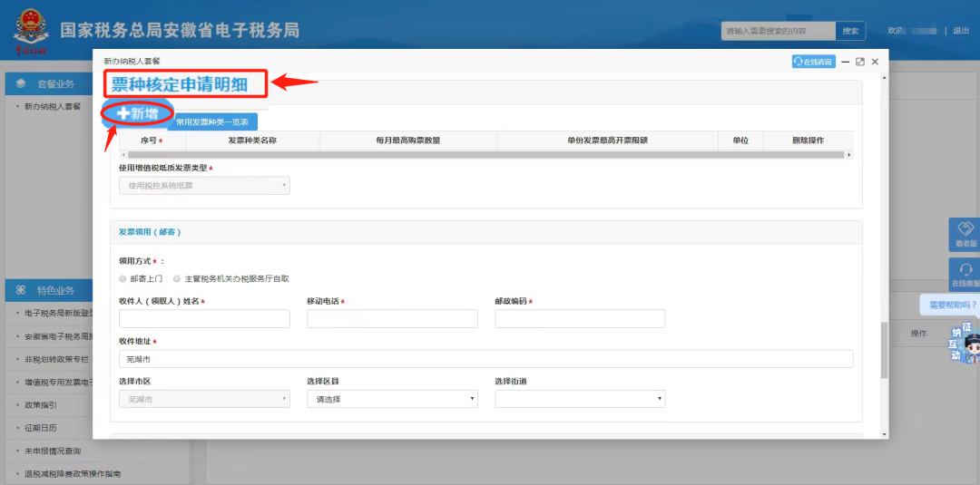Open 在线咨询 headset consultation button
The width and height of the screenshot is (980, 485).
click(813, 62)
